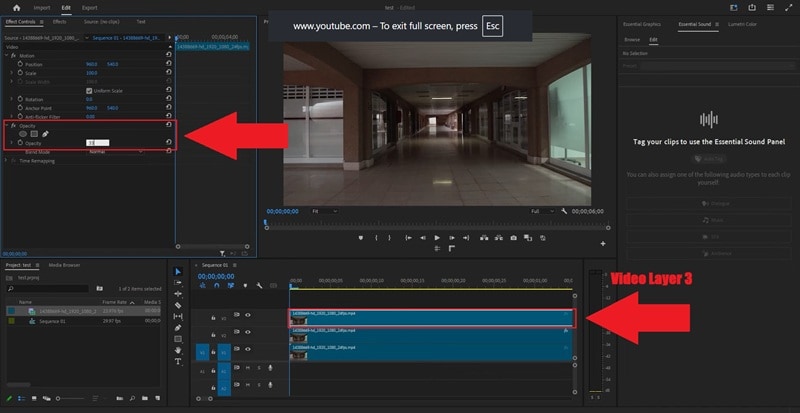
Task: Click the Extract button in Program Monitor
Action: 498,238
